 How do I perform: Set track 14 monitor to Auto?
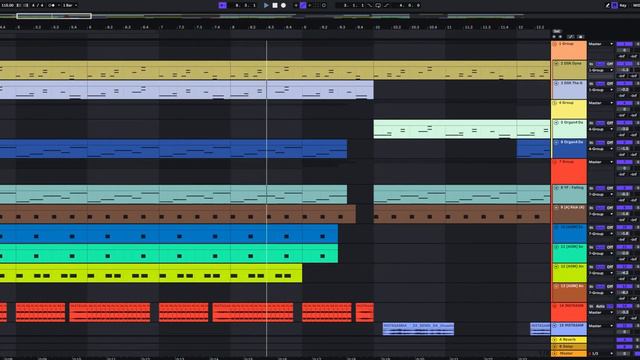coord(600,306)
